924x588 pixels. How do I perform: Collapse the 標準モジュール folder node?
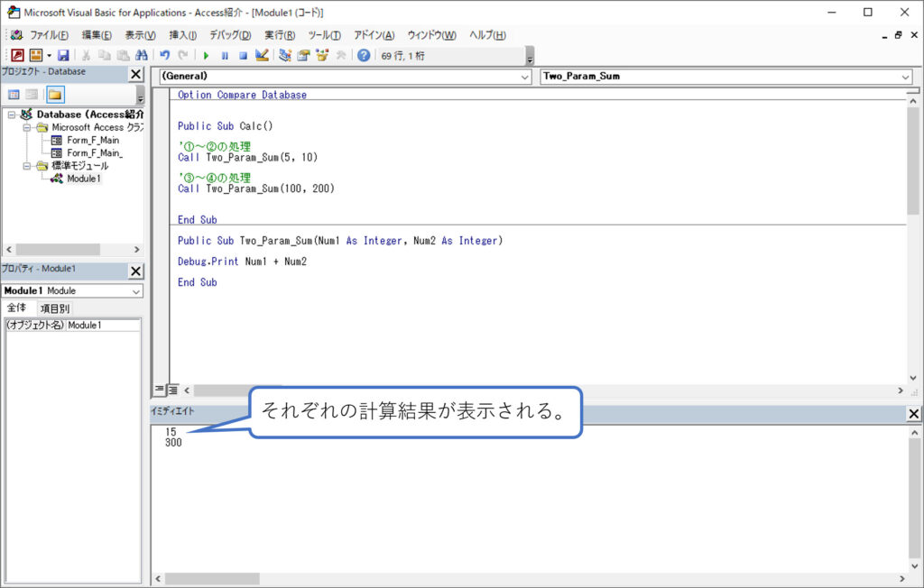(26, 166)
